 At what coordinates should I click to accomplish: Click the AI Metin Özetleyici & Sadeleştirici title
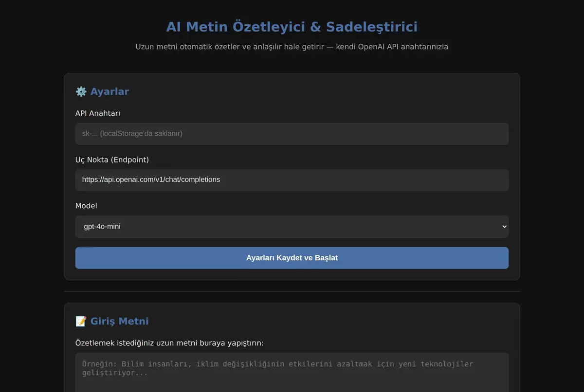tap(292, 27)
